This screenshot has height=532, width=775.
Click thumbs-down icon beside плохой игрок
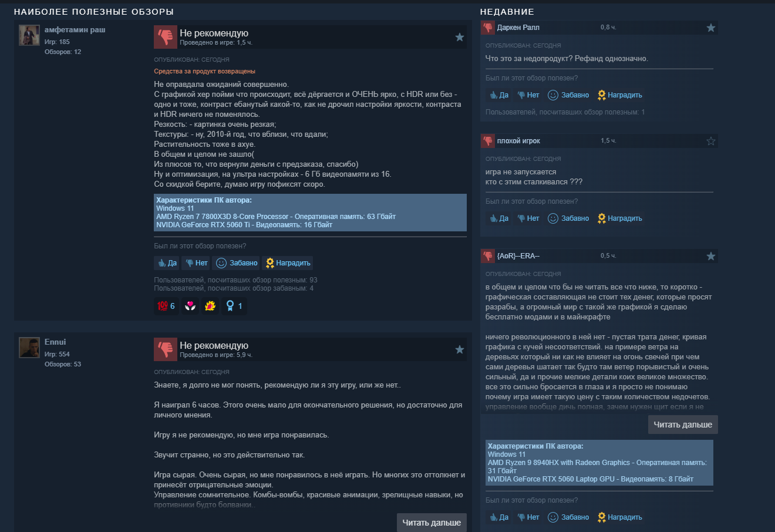tap(488, 141)
